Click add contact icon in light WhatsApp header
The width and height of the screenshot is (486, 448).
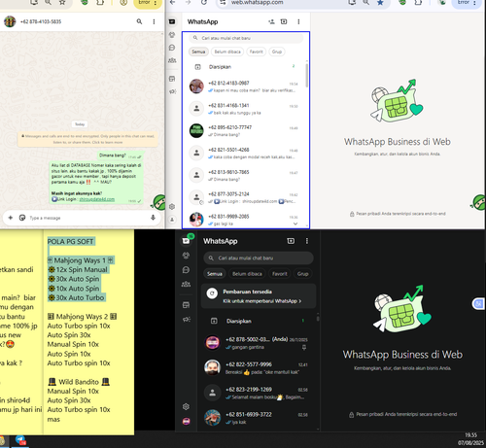pos(271,21)
